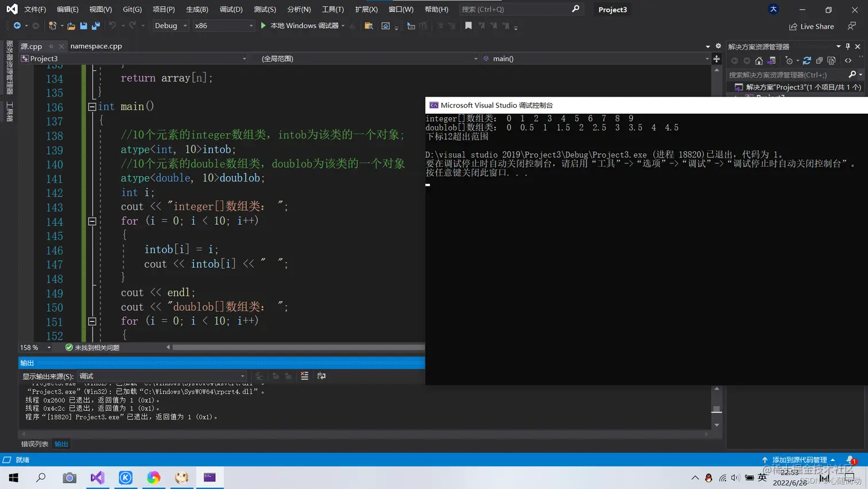This screenshot has width=868, height=489.
Task: Click the notifications bell in status bar
Action: click(851, 460)
